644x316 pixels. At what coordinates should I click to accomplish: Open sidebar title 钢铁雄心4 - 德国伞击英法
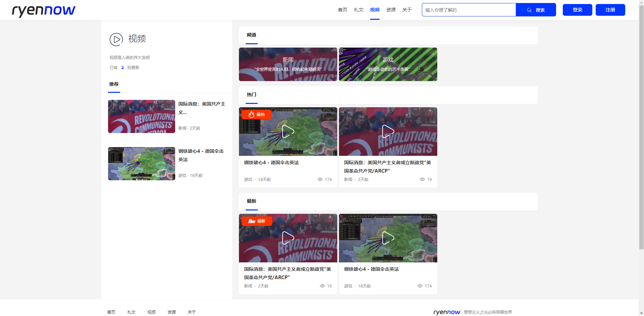pos(201,155)
